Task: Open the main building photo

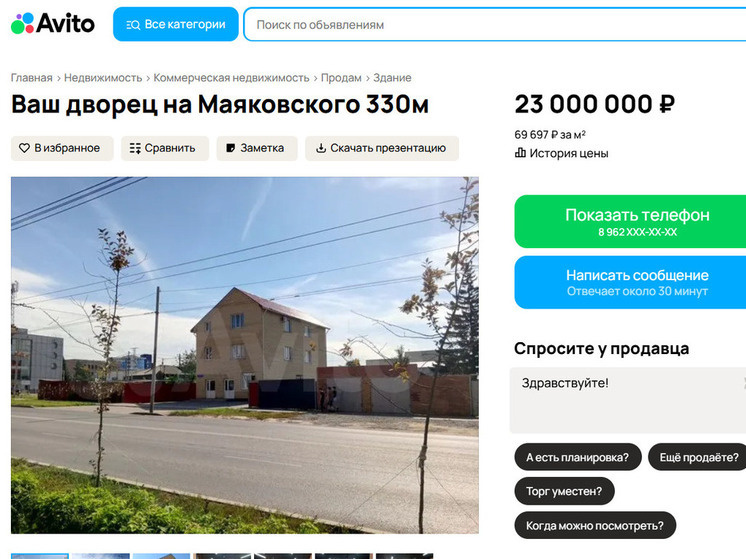Action: pos(245,355)
